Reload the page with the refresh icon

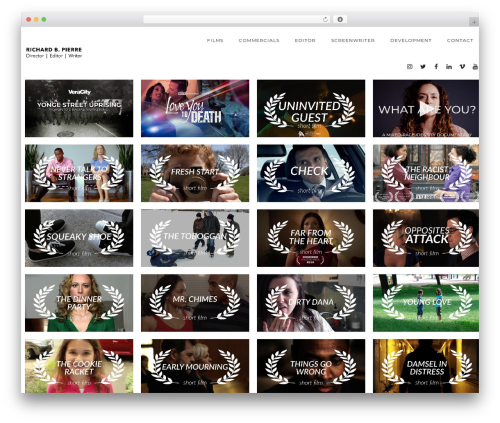[x=325, y=20]
